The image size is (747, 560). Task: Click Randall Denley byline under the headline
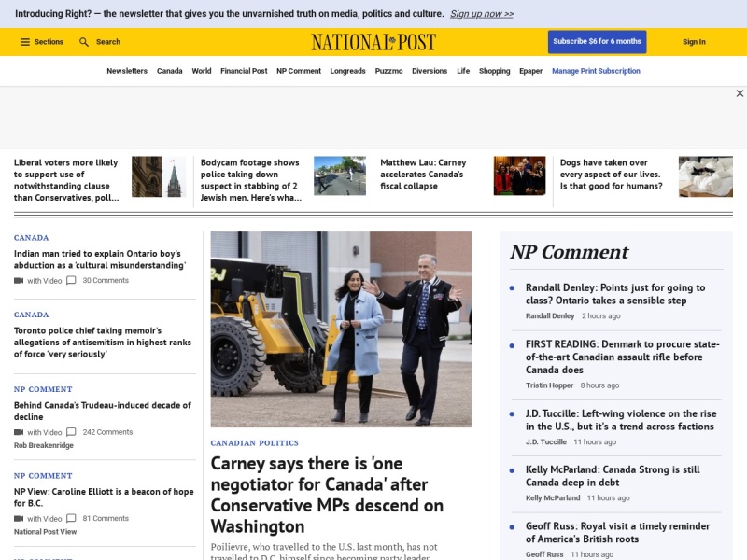coord(550,315)
